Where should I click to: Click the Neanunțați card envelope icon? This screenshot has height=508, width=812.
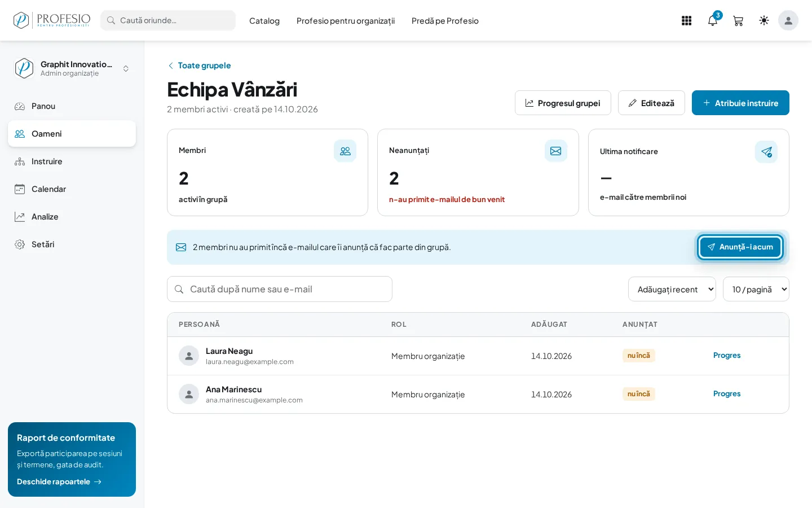(x=556, y=151)
